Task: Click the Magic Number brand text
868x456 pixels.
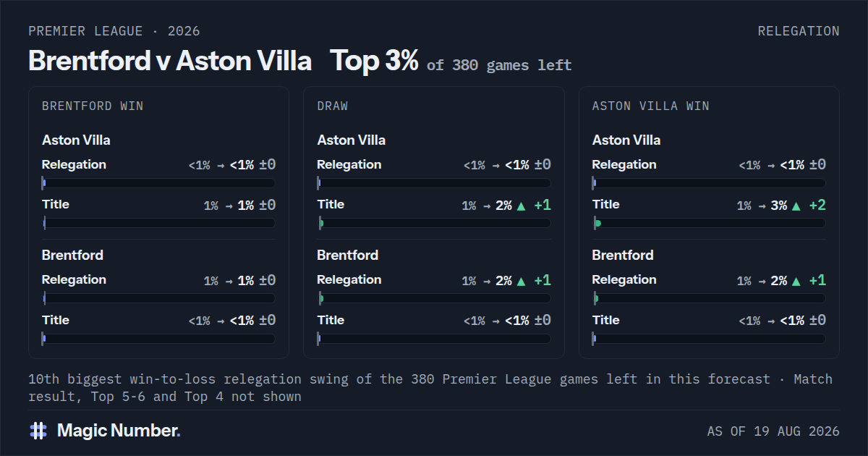Action: 119,431
